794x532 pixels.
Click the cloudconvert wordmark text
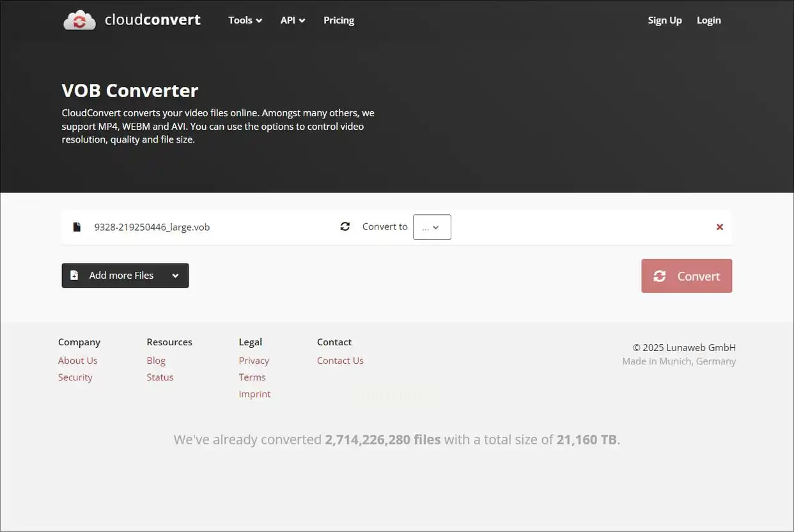pyautogui.click(x=153, y=20)
